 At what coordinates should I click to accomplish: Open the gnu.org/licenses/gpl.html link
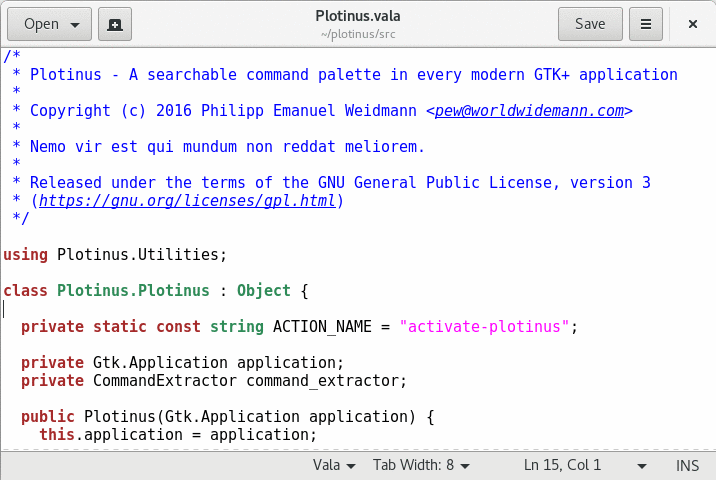click(187, 201)
